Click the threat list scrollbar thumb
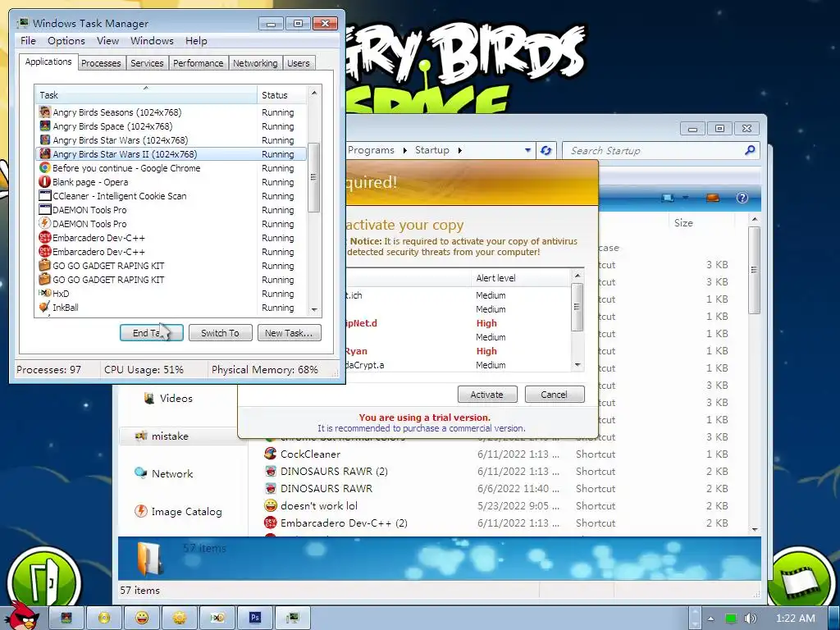Viewport: 840px width, 630px height. (577, 307)
